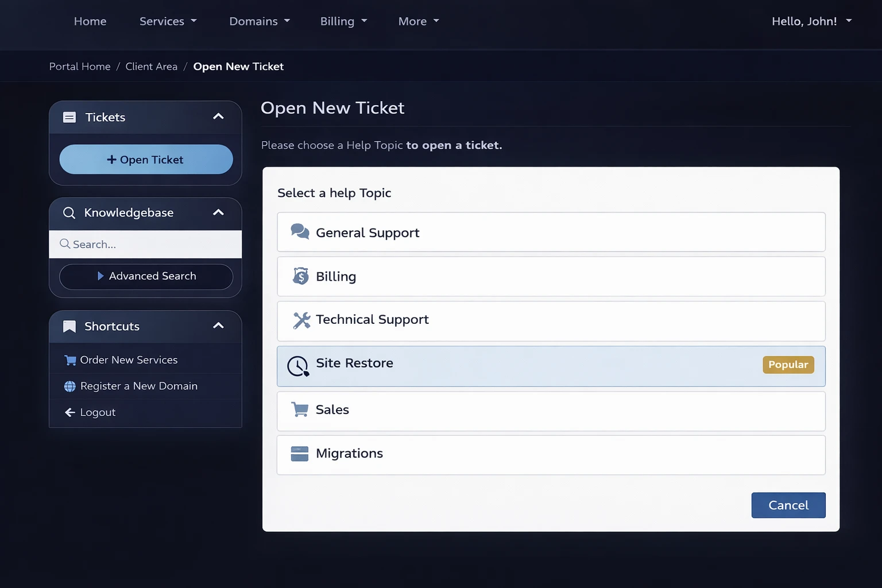Click the Billing dollar badge icon
The width and height of the screenshot is (882, 588).
[x=299, y=276]
